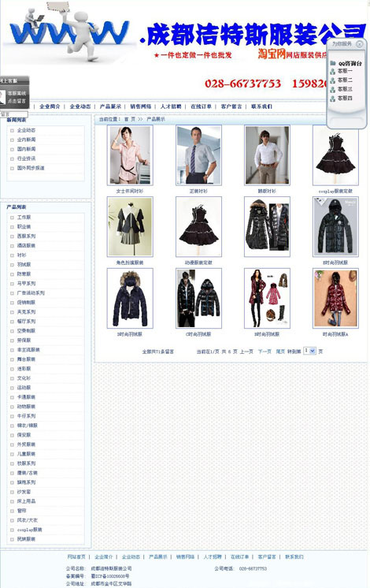Select 西服系列 in the product category list
This screenshot has height=588, width=370.
(x=26, y=236)
